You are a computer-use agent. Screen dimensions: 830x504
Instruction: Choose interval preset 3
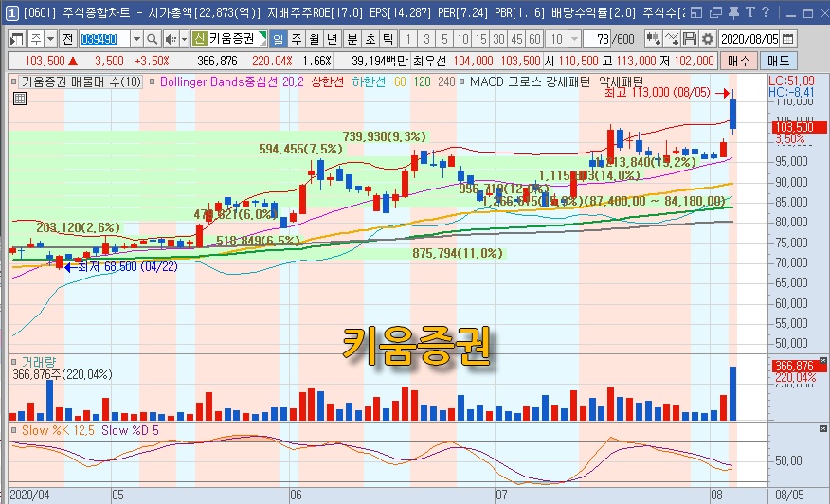click(426, 39)
